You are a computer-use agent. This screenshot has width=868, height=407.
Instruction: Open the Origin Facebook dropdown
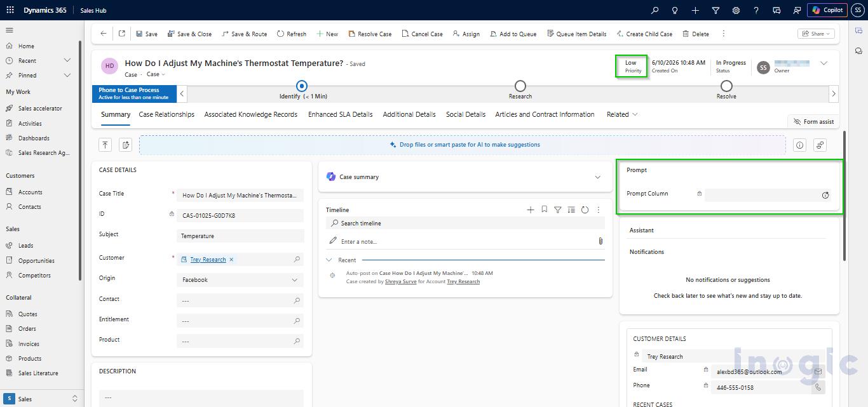pyautogui.click(x=240, y=279)
